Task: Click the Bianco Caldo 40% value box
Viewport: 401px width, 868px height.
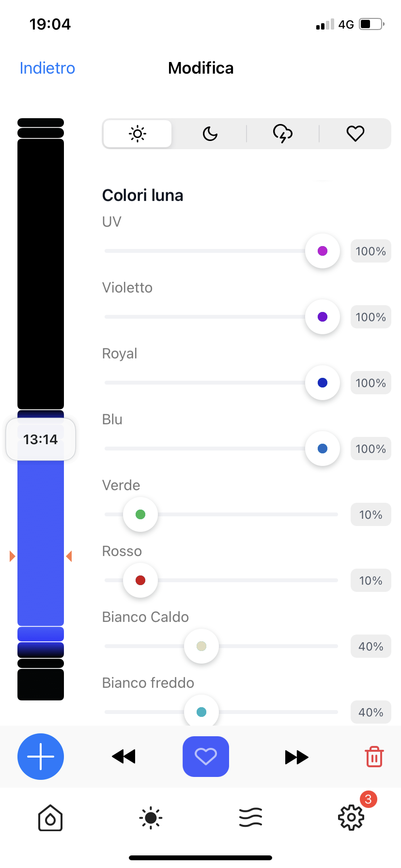Action: pos(370,646)
